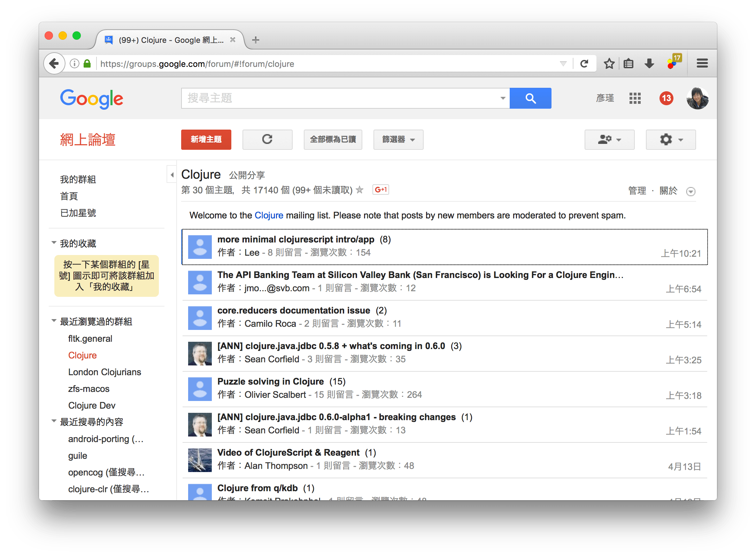Click the colorful extension icon with badge 17

click(x=673, y=62)
